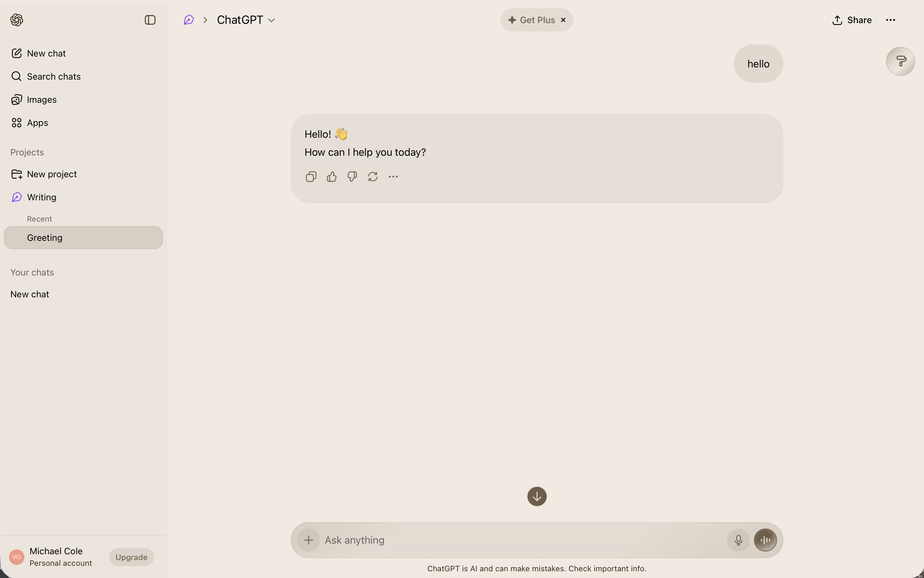Click the microphone dictate icon
This screenshot has width=924, height=578.
coord(739,540)
